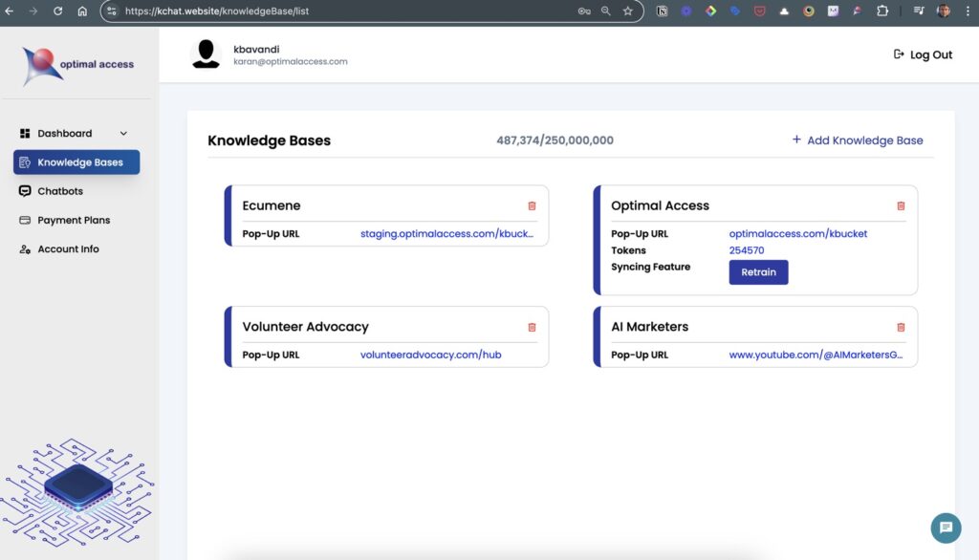Open the browser extensions puzzle icon
Image resolution: width=979 pixels, height=560 pixels.
pos(882,11)
